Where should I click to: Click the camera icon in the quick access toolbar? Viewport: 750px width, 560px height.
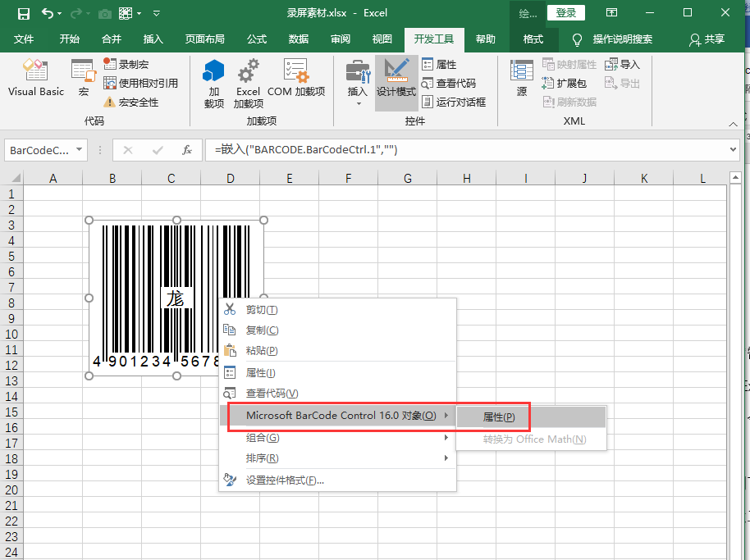coord(105,14)
